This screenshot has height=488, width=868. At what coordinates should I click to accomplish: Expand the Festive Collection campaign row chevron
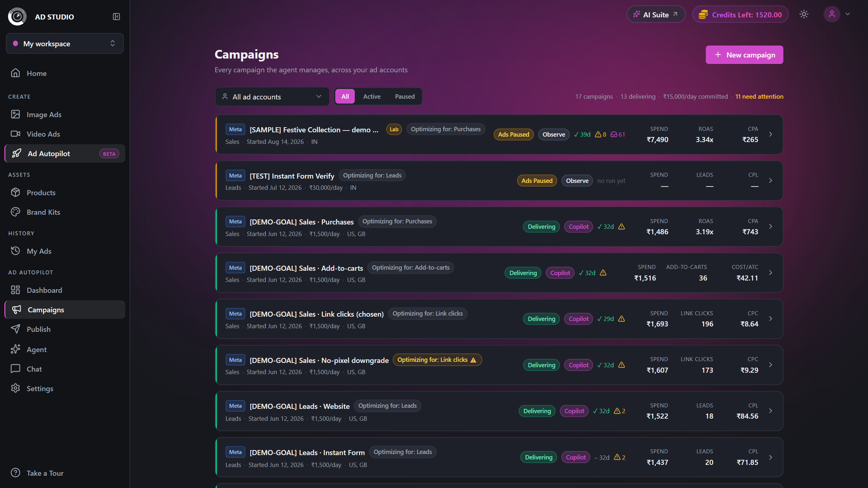point(771,134)
